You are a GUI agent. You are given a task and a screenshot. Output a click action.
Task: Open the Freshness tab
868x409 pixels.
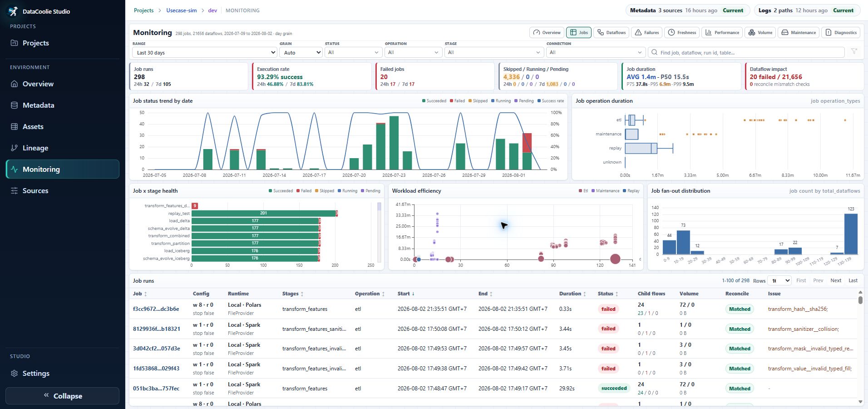coord(682,33)
